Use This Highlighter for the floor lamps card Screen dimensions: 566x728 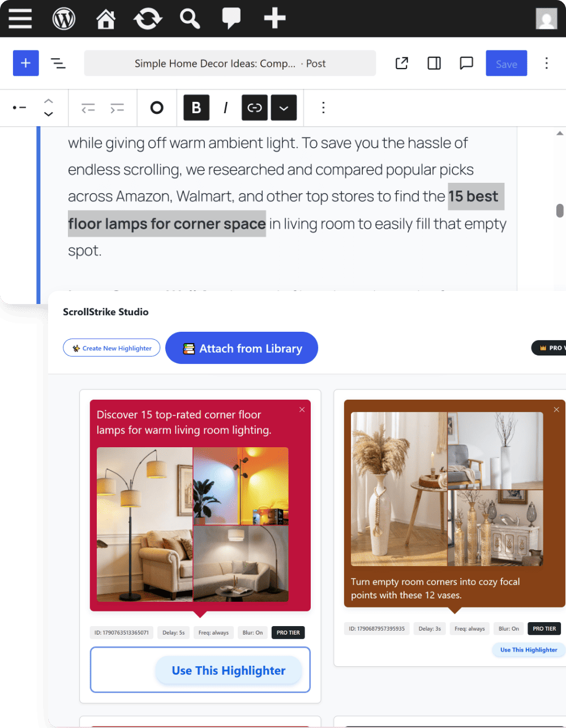(229, 670)
